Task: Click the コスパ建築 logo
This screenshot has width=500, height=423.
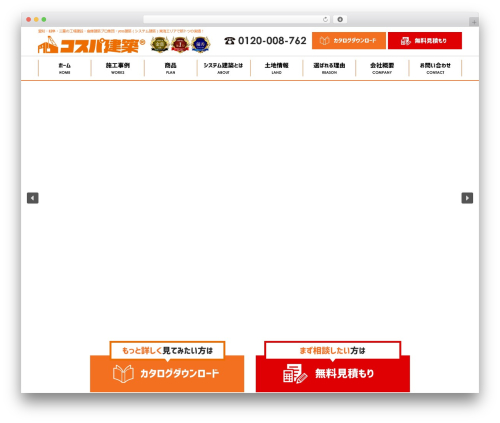Action: (91, 45)
